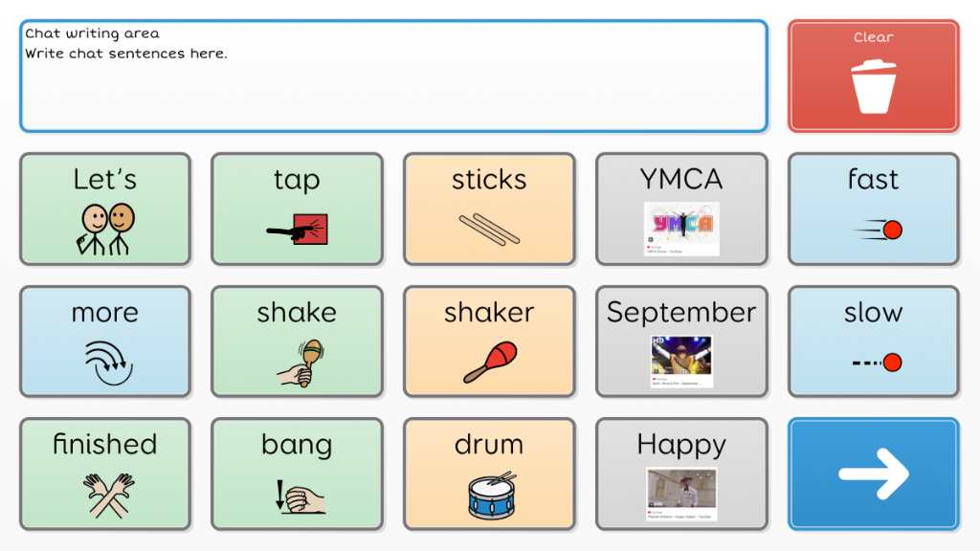Select the word "September" label
The width and height of the screenshot is (980, 551).
(681, 312)
